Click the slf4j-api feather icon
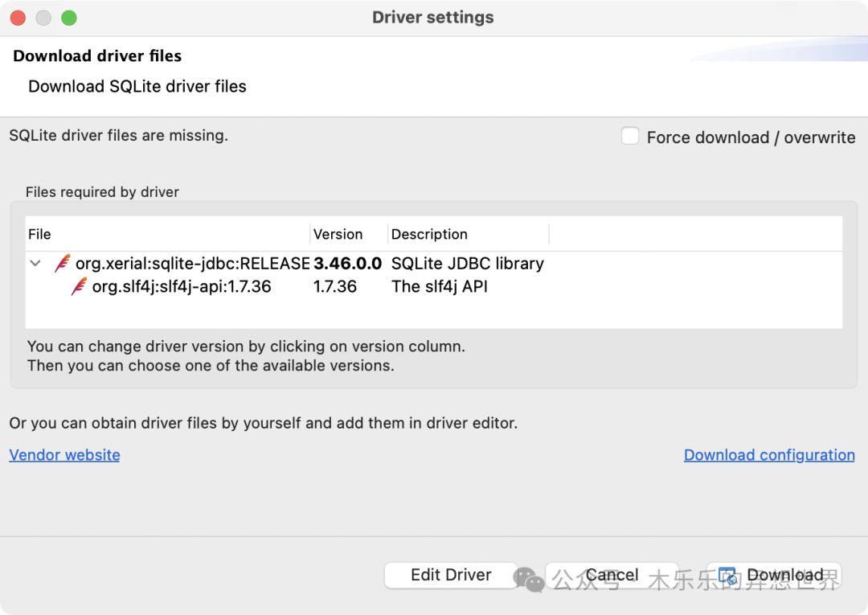Screen dimensions: 868x615 coord(79,286)
